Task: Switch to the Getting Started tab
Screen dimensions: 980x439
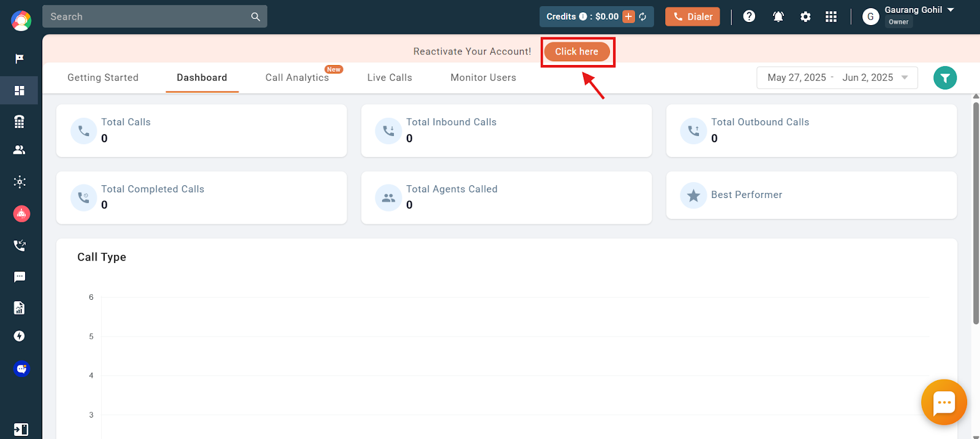Action: click(103, 78)
